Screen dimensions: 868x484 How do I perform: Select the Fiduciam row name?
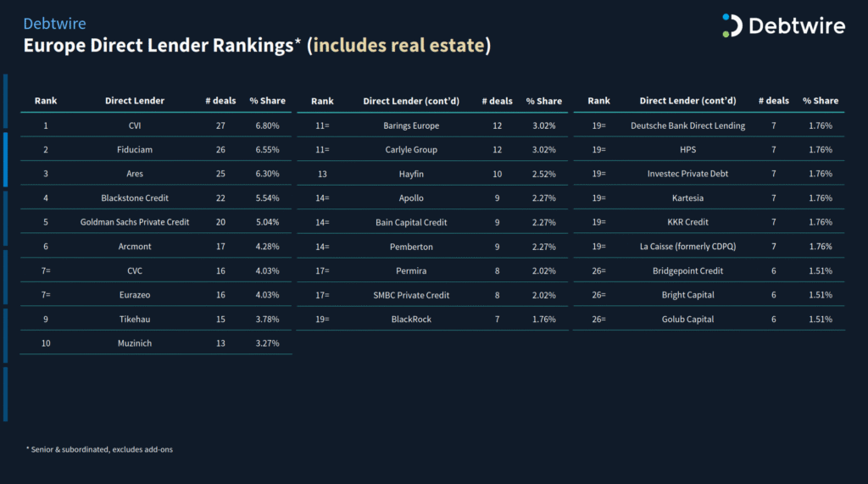135,149
